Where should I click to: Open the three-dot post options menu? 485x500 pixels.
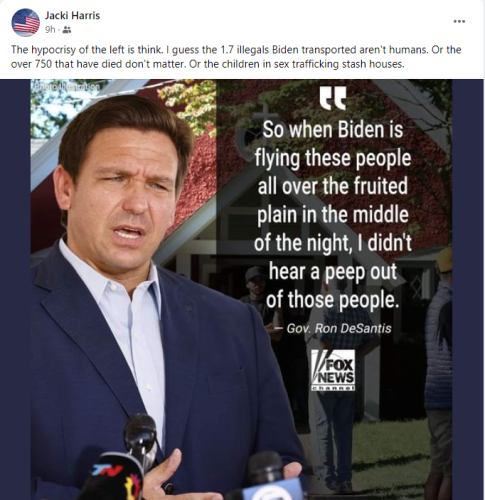click(x=459, y=21)
